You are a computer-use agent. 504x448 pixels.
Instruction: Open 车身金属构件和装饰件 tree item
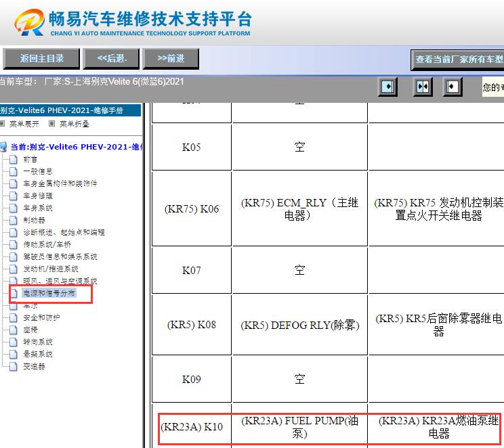pyautogui.click(x=60, y=183)
